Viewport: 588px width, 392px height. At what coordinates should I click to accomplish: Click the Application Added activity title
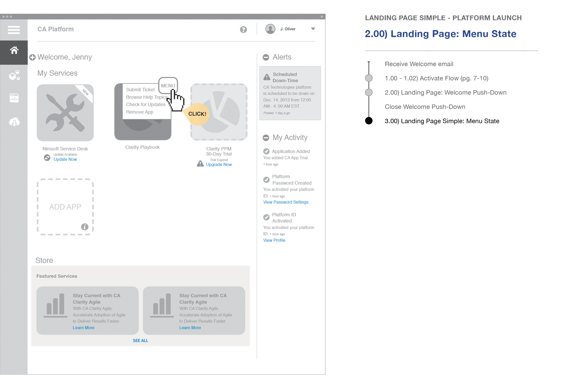coord(291,151)
